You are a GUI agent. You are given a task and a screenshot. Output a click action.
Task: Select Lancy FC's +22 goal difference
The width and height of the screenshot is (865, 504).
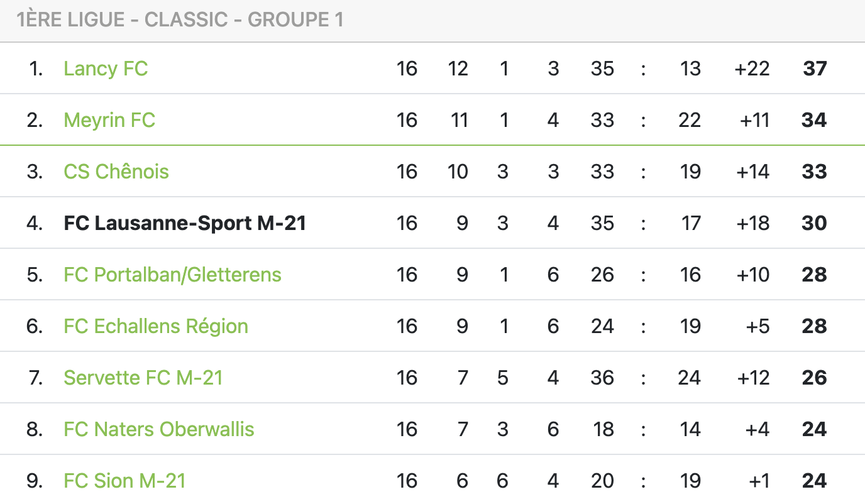(x=752, y=68)
